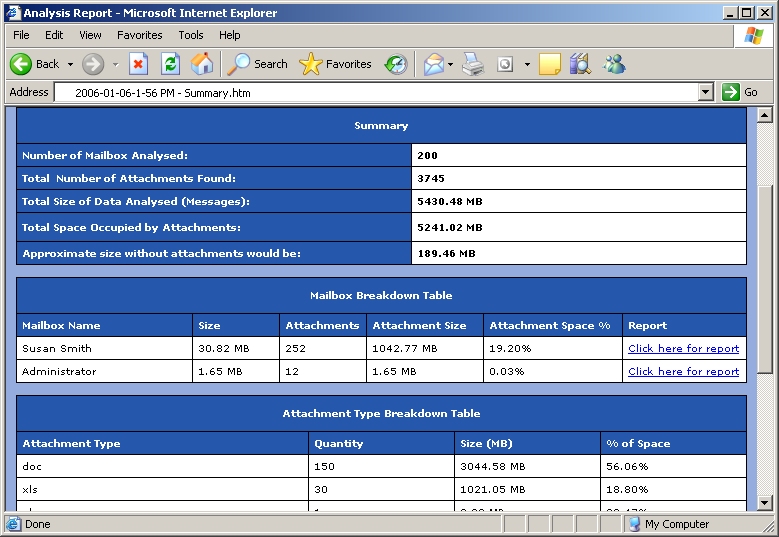Click the vertical scrollbar thumb
Screen dimensions: 779x537
point(764,278)
